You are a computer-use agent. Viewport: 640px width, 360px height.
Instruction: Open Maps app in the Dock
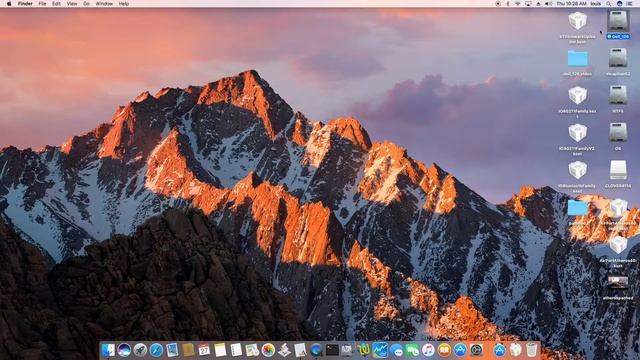tap(252, 350)
